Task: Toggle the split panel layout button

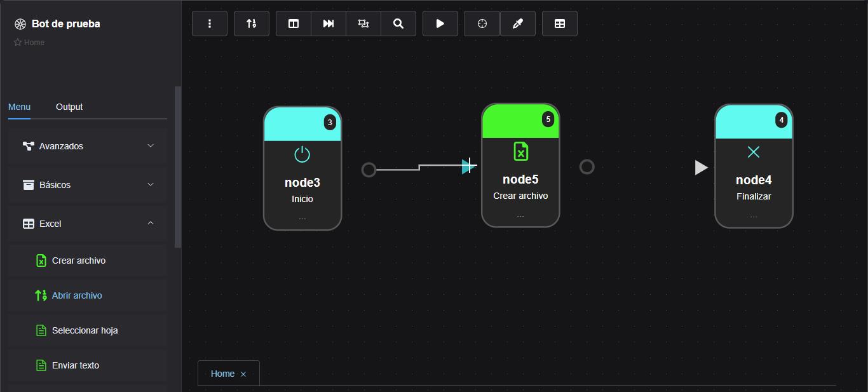Action: click(294, 24)
